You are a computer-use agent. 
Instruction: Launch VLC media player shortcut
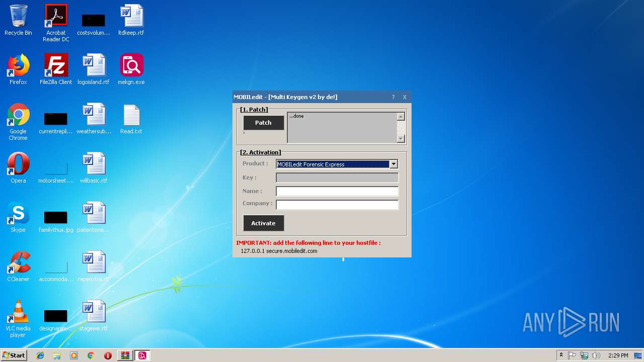coord(18,319)
